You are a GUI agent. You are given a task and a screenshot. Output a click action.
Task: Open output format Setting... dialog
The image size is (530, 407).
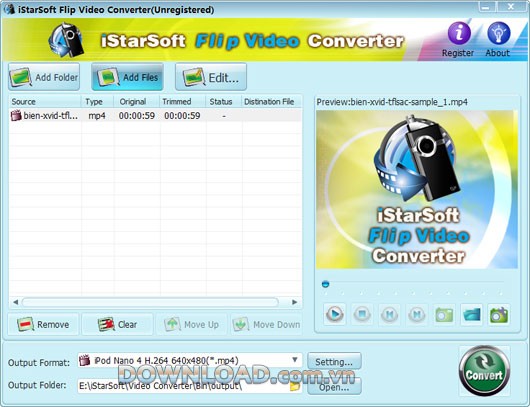(334, 361)
